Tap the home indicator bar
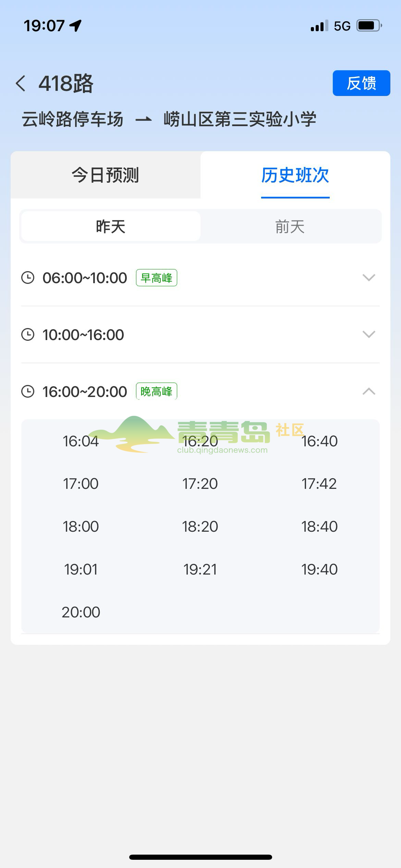This screenshot has height=868, width=401. click(200, 857)
